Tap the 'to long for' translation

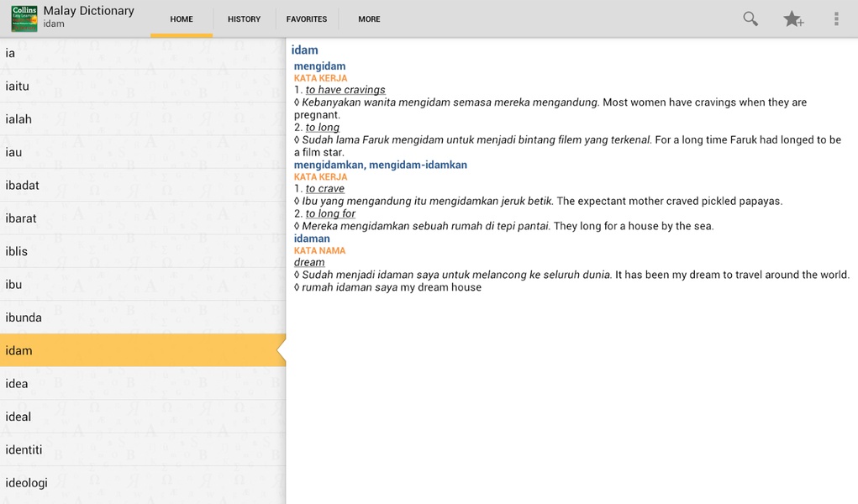coord(330,213)
